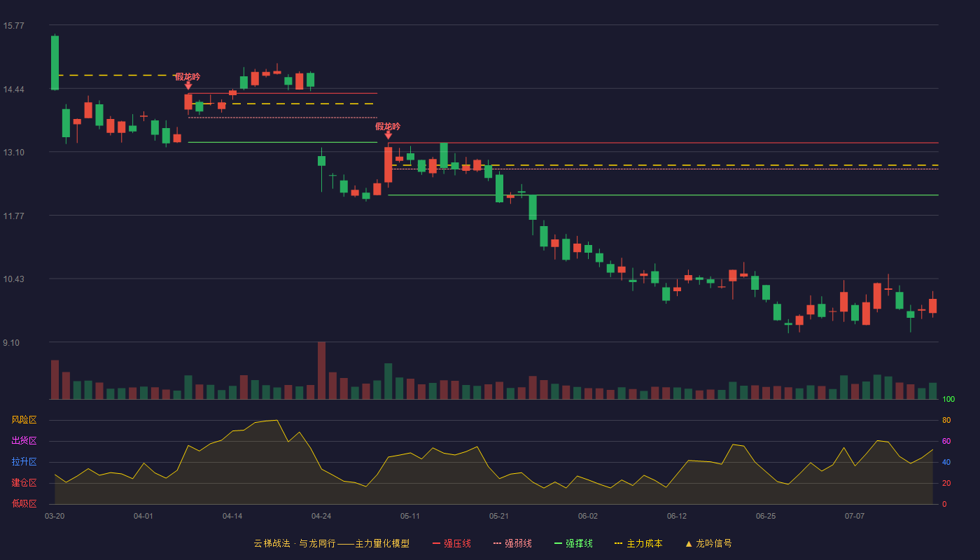
Task: Select the 出货区 zone label
Action: tap(24, 441)
